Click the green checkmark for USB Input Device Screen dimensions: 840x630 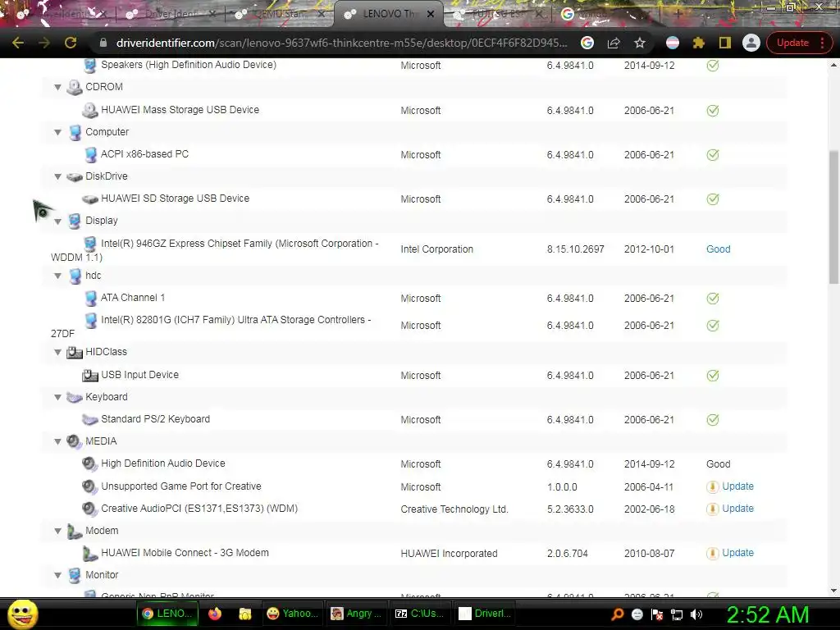[713, 376]
